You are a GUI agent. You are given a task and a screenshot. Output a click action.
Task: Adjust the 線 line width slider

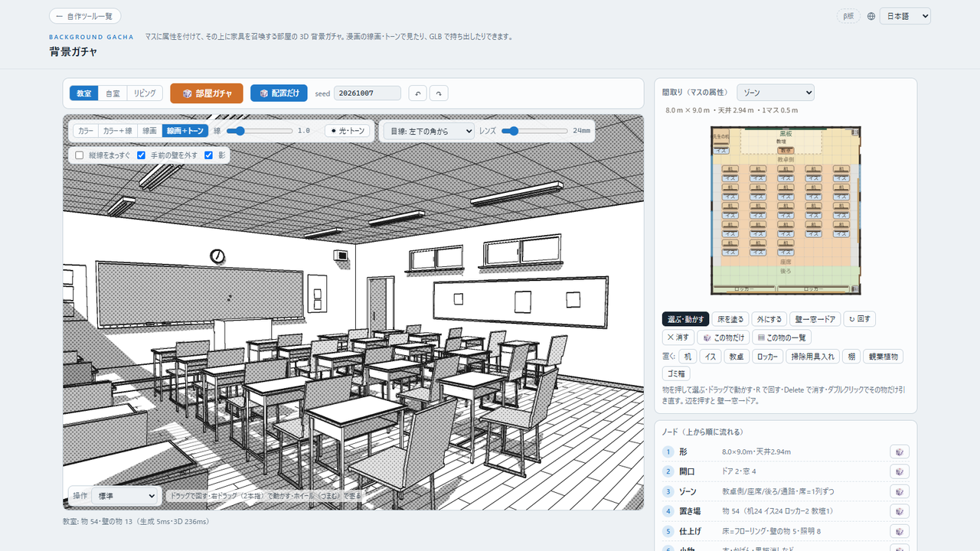click(x=260, y=131)
